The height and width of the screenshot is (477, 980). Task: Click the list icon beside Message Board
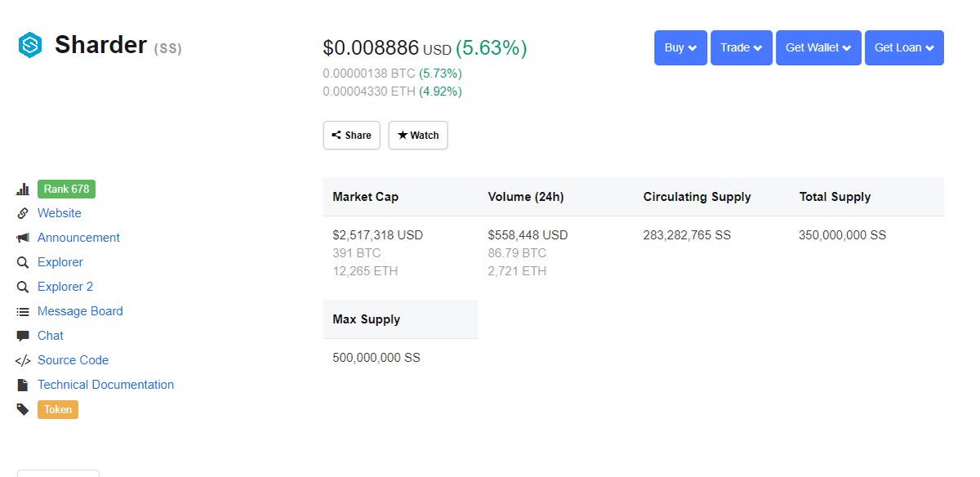[23, 311]
